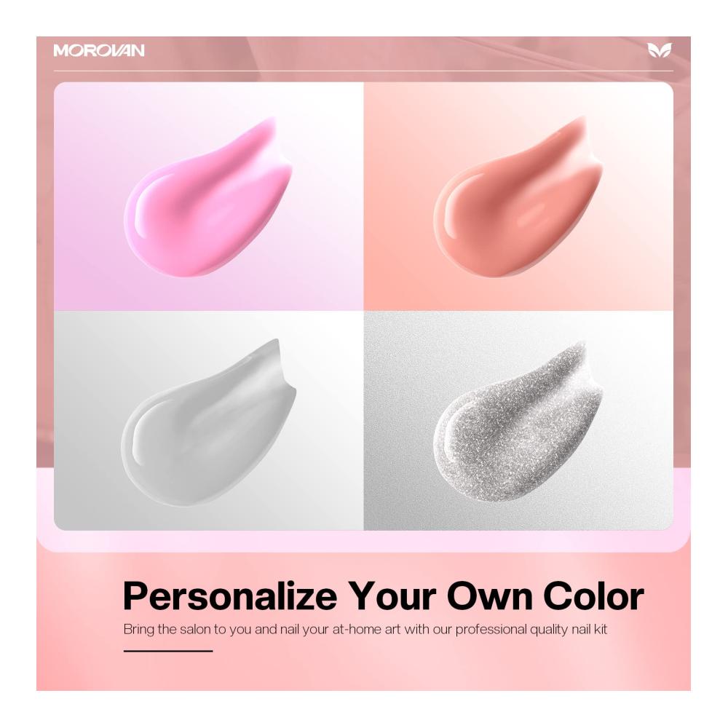Click the MOROVAN brand logo text
The height and width of the screenshot is (728, 728).
(99, 50)
